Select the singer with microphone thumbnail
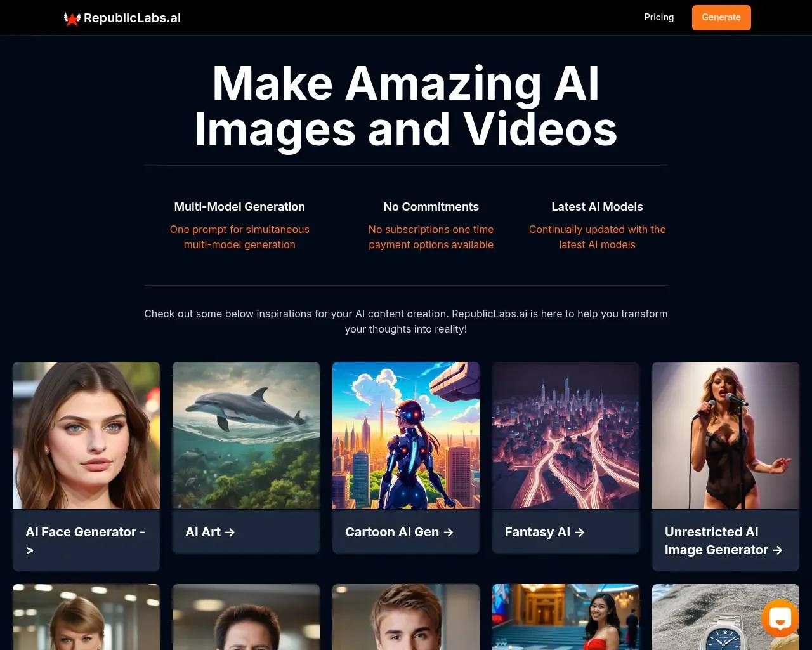 click(x=726, y=435)
